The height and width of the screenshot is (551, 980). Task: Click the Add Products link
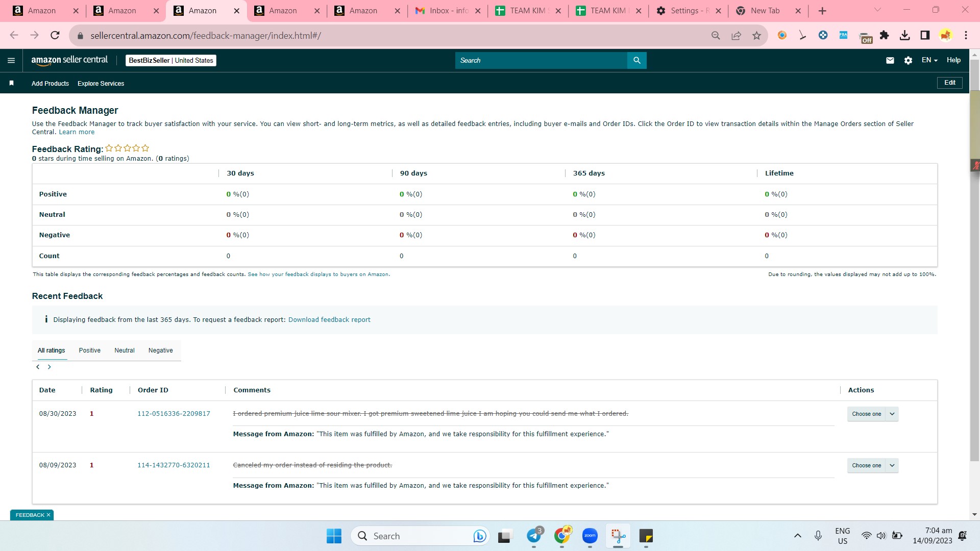point(50,84)
